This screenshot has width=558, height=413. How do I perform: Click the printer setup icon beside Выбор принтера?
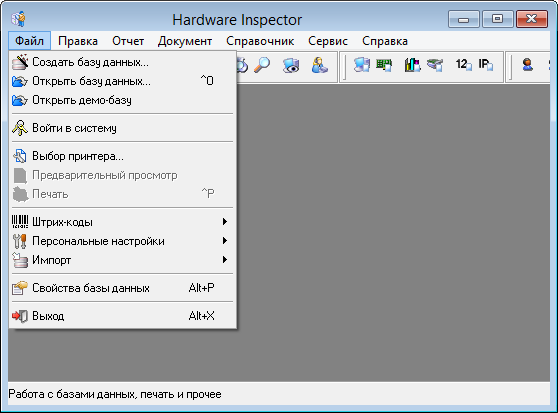(20, 156)
